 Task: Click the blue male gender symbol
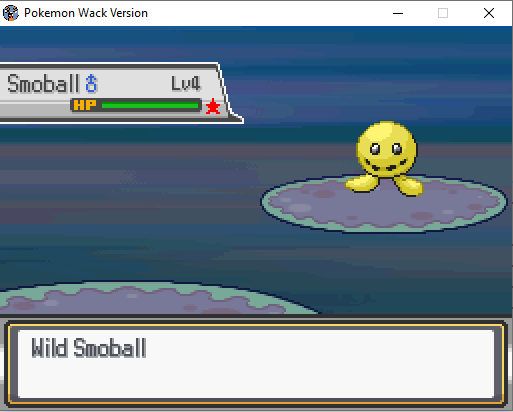(91, 83)
